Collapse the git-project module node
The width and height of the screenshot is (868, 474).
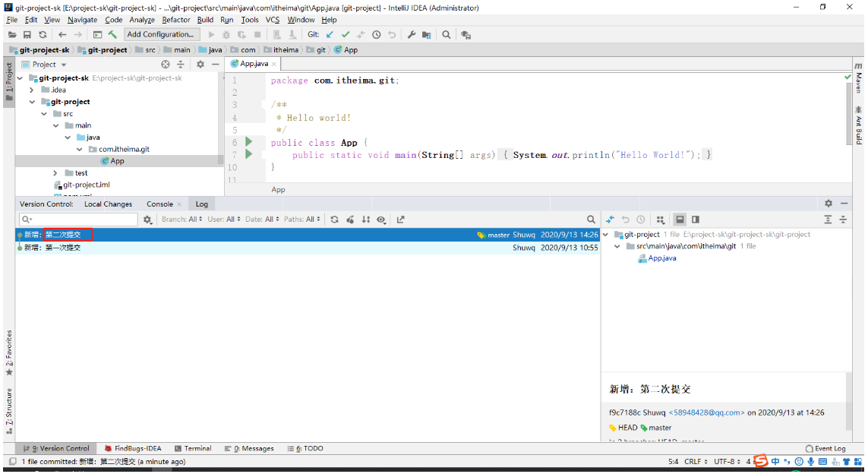tap(32, 102)
